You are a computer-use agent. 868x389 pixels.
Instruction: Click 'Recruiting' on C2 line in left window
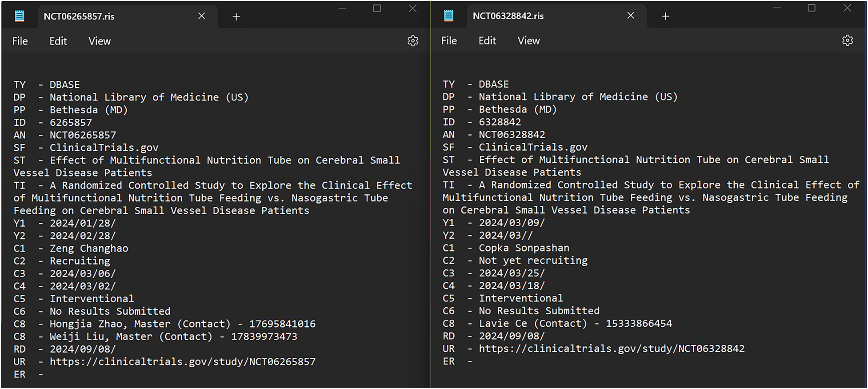(80, 261)
